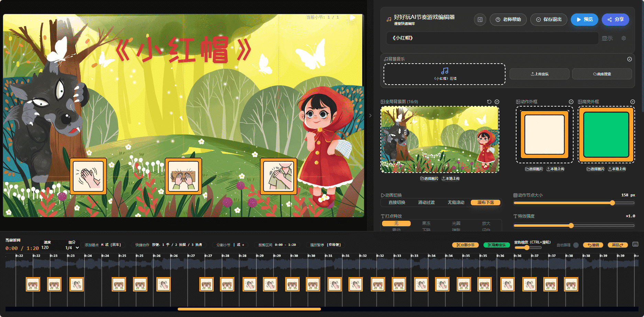Open the title settings gear
Screen dimensions: 644x317
pyautogui.click(x=624, y=38)
